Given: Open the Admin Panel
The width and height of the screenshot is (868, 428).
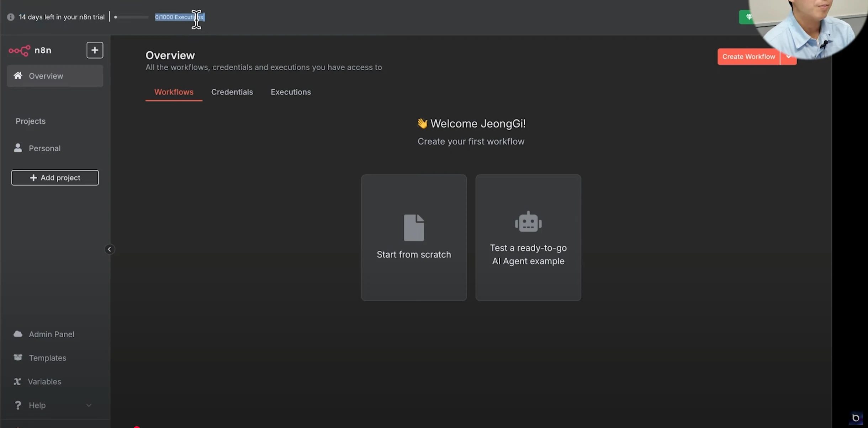Looking at the screenshot, I should [55, 334].
